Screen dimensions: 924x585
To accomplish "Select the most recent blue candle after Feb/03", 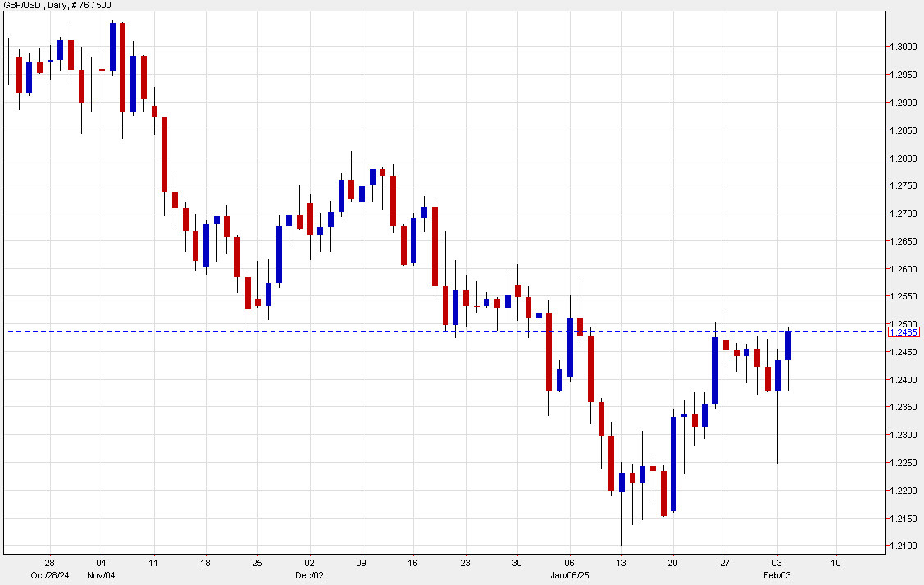I will tap(789, 345).
